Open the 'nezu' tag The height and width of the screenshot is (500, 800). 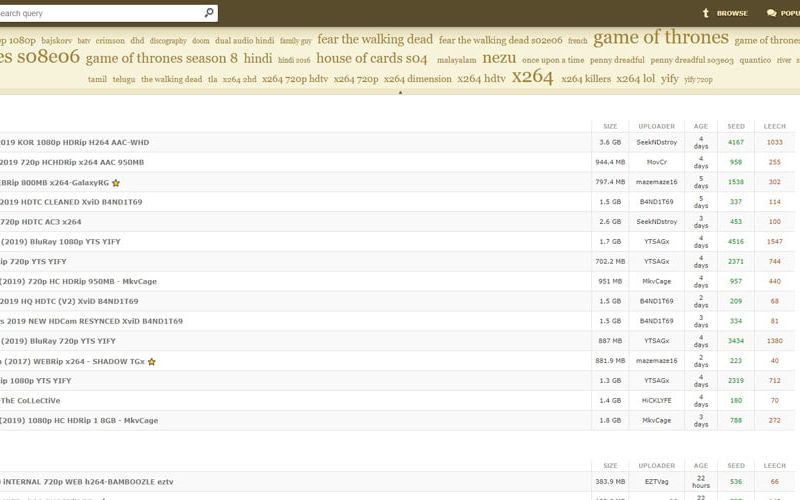point(499,58)
